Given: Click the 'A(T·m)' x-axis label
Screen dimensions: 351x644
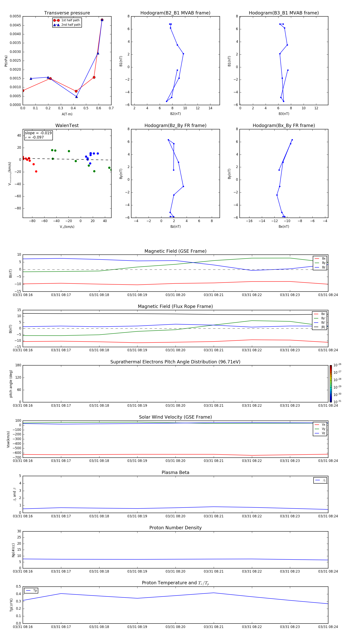Looking at the screenshot, I should pos(67,114).
